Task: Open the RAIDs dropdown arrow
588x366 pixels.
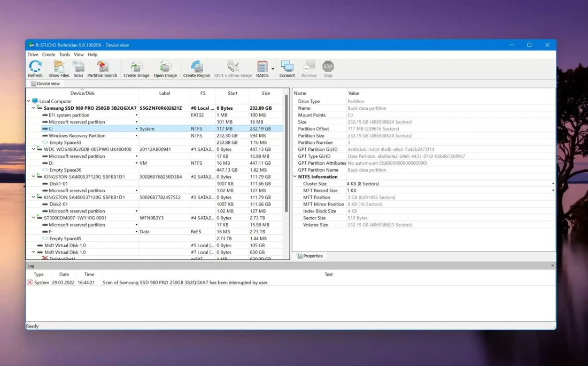Action: 273,68
